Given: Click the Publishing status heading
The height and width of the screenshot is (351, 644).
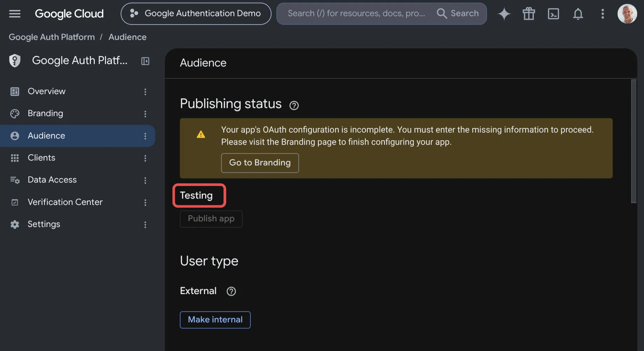Looking at the screenshot, I should coord(231,104).
